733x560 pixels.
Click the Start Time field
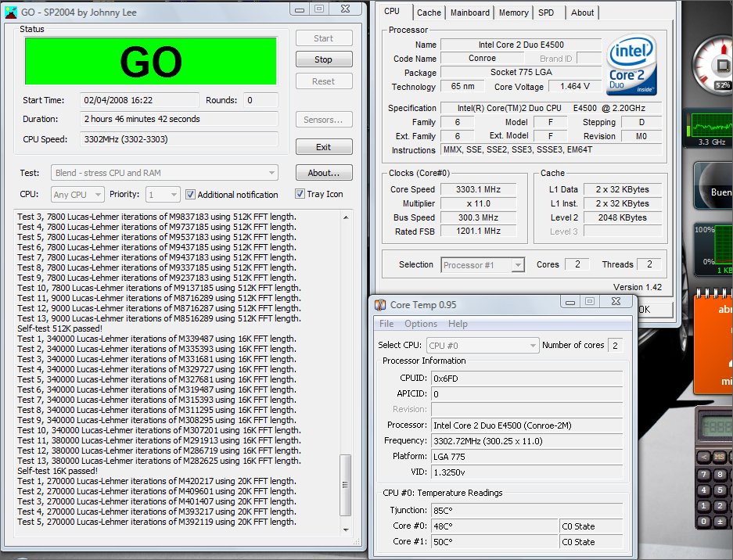pos(139,100)
